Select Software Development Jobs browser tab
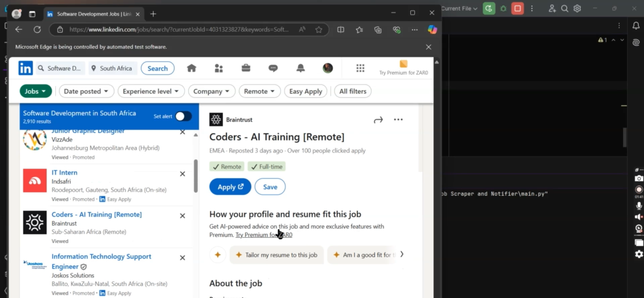This screenshot has height=298, width=644. [x=94, y=14]
